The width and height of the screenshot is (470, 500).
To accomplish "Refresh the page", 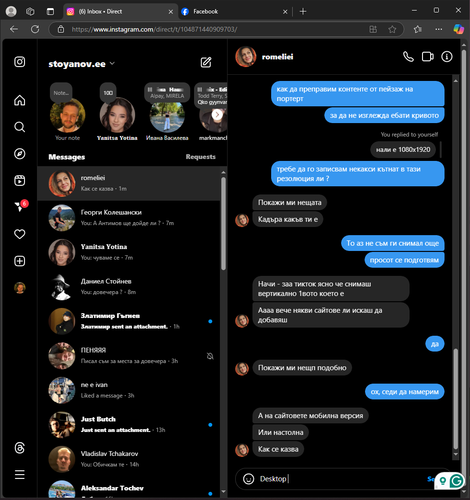I will pyautogui.click(x=35, y=29).
